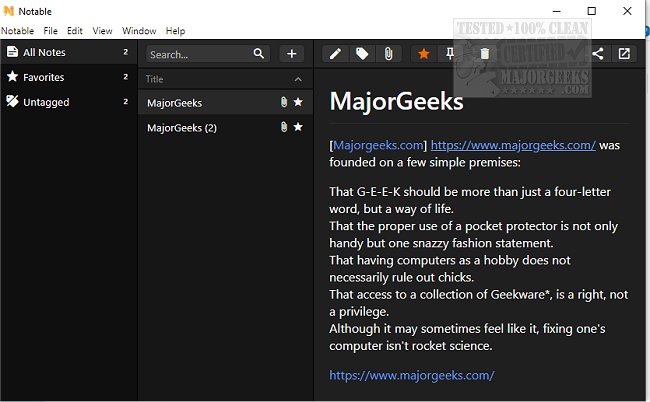This screenshot has height=402, width=650.
Task: Focus the Search input field
Action: 208,54
